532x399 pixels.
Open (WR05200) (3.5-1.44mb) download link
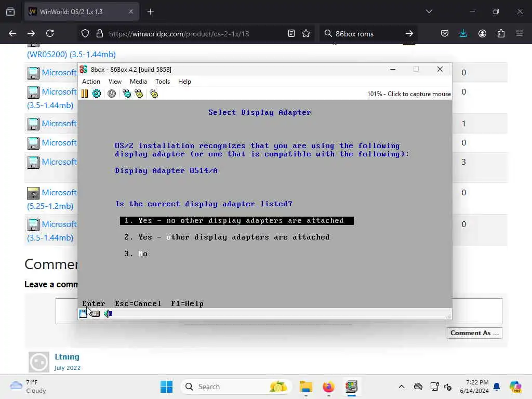[x=71, y=54]
